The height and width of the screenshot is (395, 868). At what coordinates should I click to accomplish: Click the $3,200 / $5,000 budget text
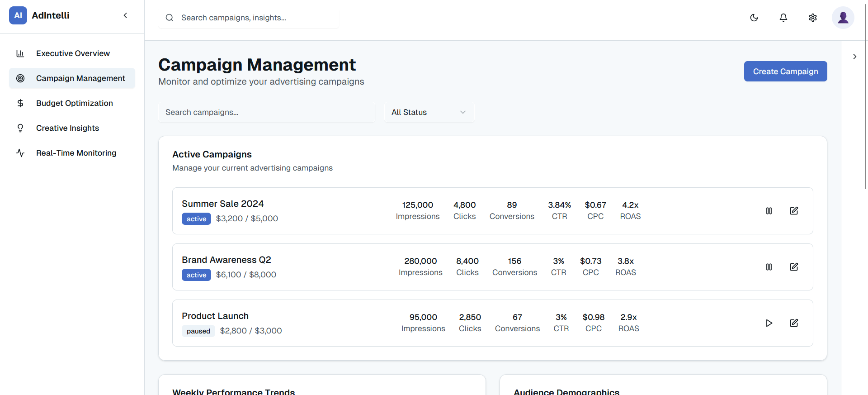[x=247, y=219]
